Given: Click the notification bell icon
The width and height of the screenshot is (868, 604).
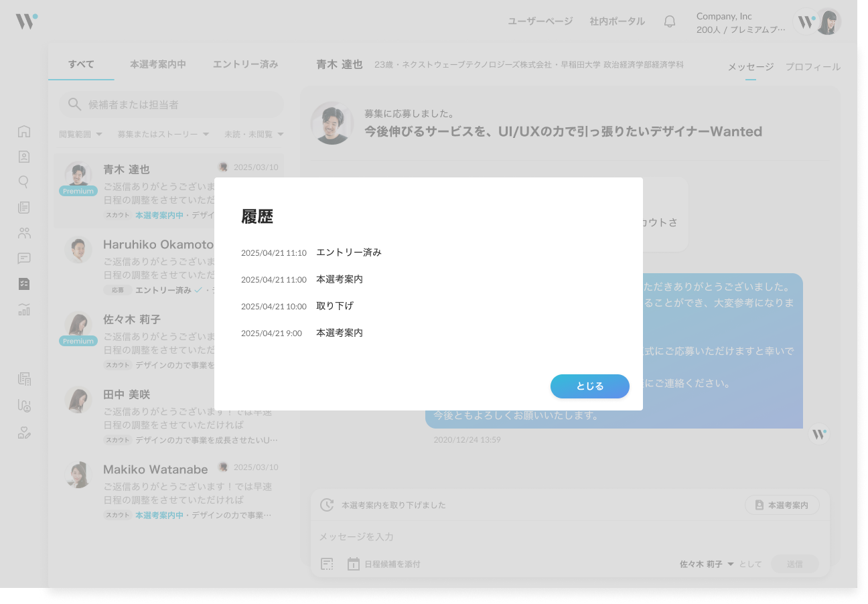Looking at the screenshot, I should click(x=669, y=21).
